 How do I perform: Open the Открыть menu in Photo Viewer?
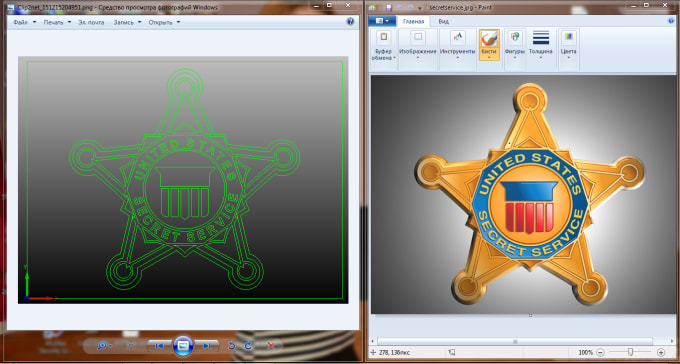pyautogui.click(x=164, y=22)
